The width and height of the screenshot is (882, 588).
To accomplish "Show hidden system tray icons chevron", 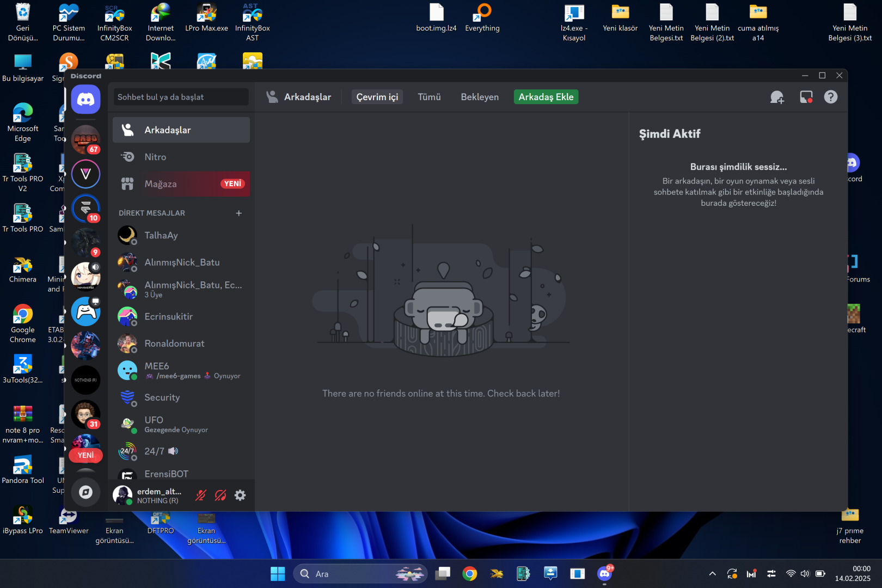I will click(x=712, y=574).
